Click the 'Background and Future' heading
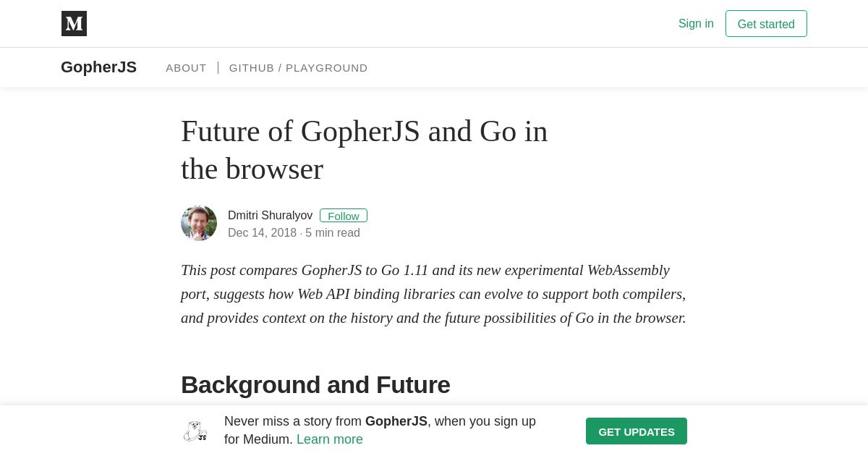Image resolution: width=868 pixels, height=456 pixels. pos(315,385)
